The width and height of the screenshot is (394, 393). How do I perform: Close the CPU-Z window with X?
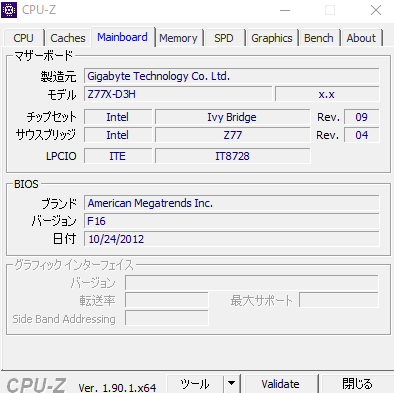click(376, 10)
